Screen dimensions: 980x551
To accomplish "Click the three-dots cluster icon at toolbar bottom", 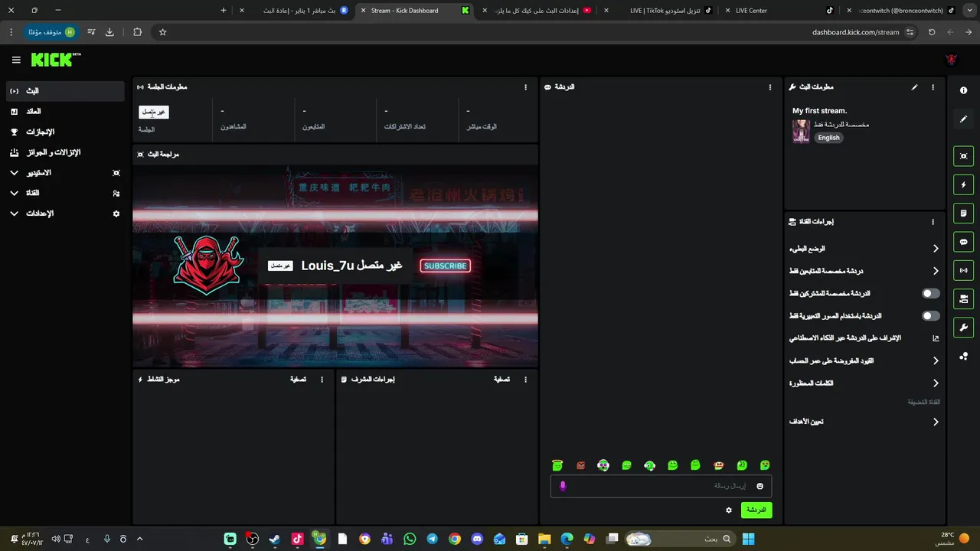I will pyautogui.click(x=963, y=356).
